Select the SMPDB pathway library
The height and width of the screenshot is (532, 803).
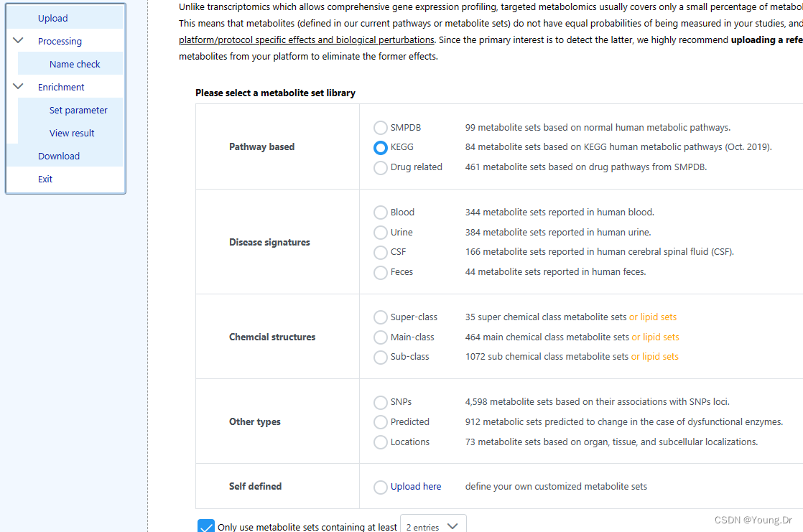381,127
